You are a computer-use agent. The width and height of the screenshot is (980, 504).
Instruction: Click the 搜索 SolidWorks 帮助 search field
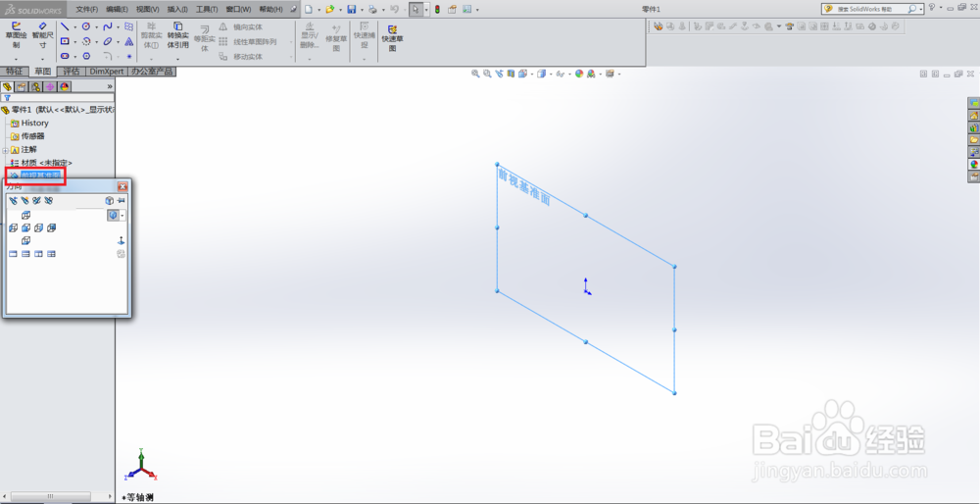point(874,10)
